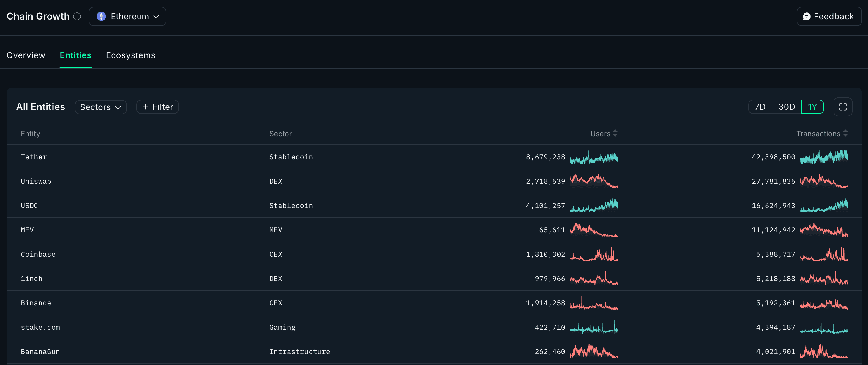This screenshot has height=365, width=868.
Task: Select the 30D time range
Action: click(x=786, y=107)
